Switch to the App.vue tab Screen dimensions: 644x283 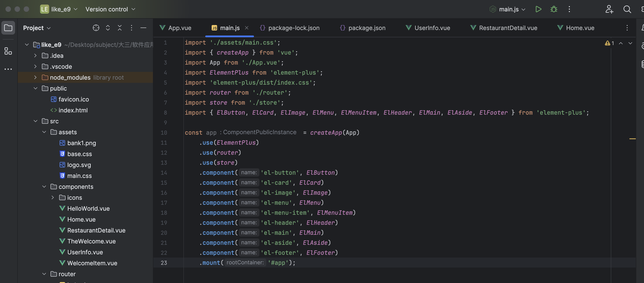click(175, 28)
